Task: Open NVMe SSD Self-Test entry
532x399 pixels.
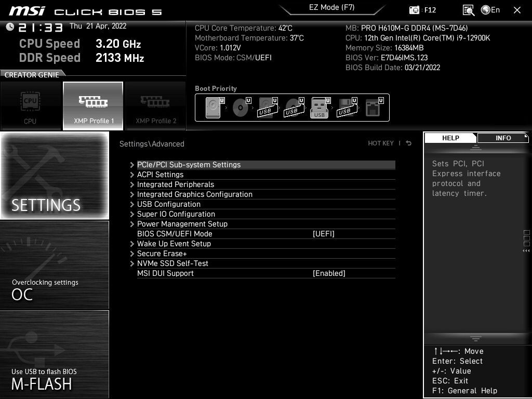Action: coord(266,263)
